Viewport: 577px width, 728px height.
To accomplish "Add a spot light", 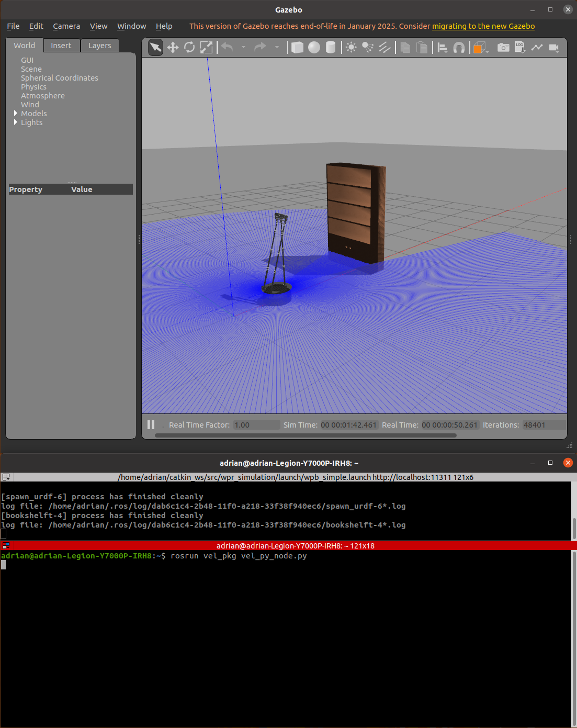I will pyautogui.click(x=368, y=48).
